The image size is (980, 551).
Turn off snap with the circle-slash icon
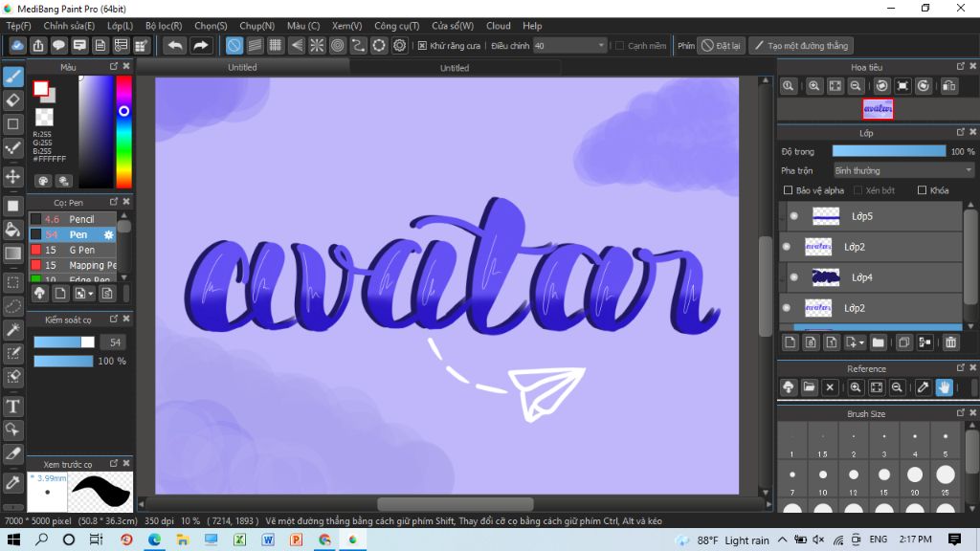234,46
